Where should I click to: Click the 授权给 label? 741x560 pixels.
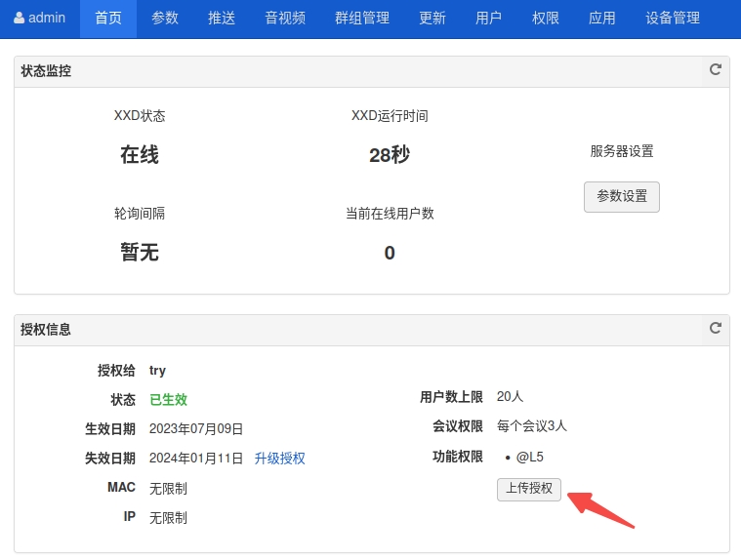click(x=116, y=370)
